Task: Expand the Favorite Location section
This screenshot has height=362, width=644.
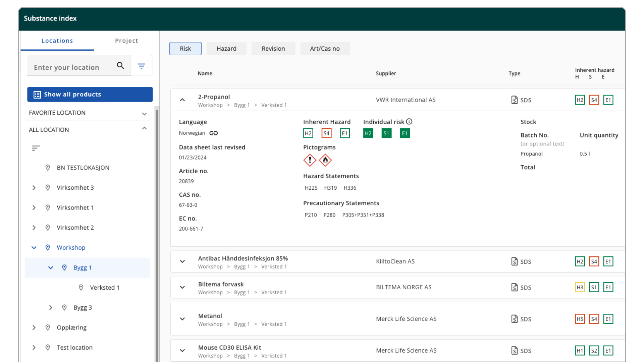Action: (144, 114)
